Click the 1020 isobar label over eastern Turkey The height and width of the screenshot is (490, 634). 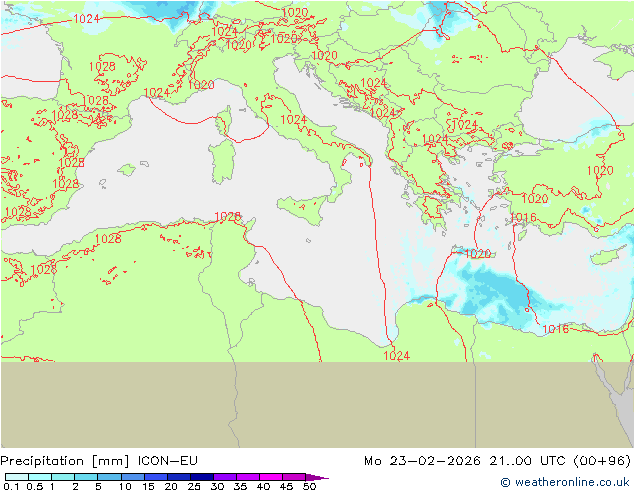point(600,171)
